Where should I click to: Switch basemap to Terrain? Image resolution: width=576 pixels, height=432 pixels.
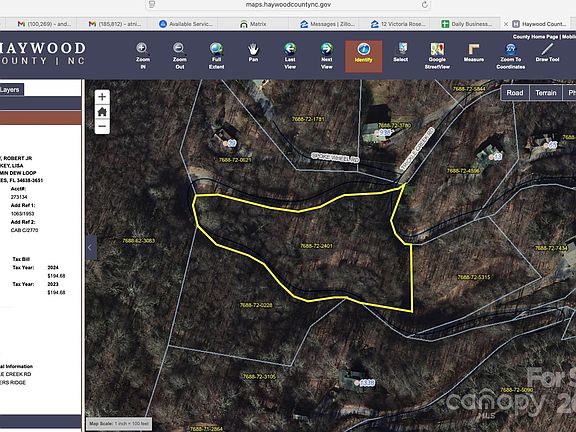(546, 93)
